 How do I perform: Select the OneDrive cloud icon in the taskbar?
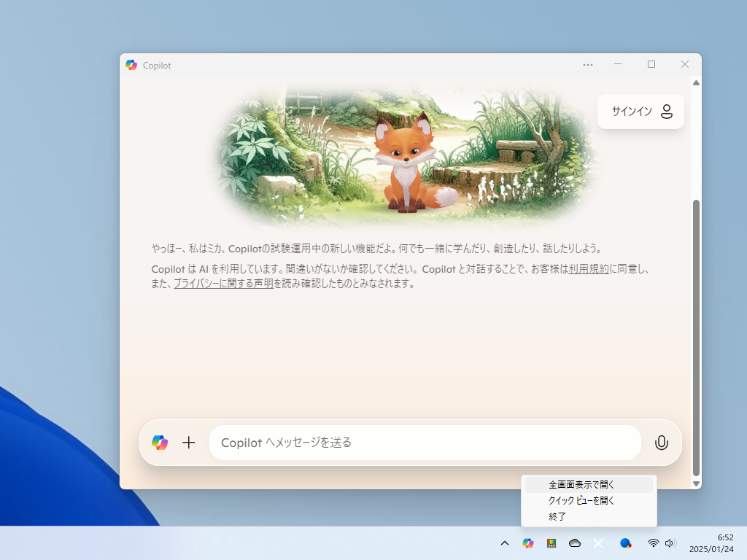(x=575, y=543)
